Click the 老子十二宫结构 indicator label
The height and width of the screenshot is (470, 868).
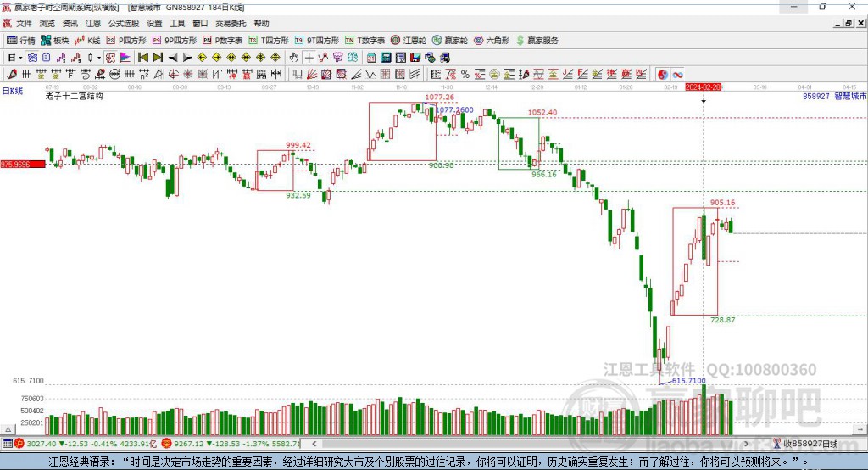(75, 96)
